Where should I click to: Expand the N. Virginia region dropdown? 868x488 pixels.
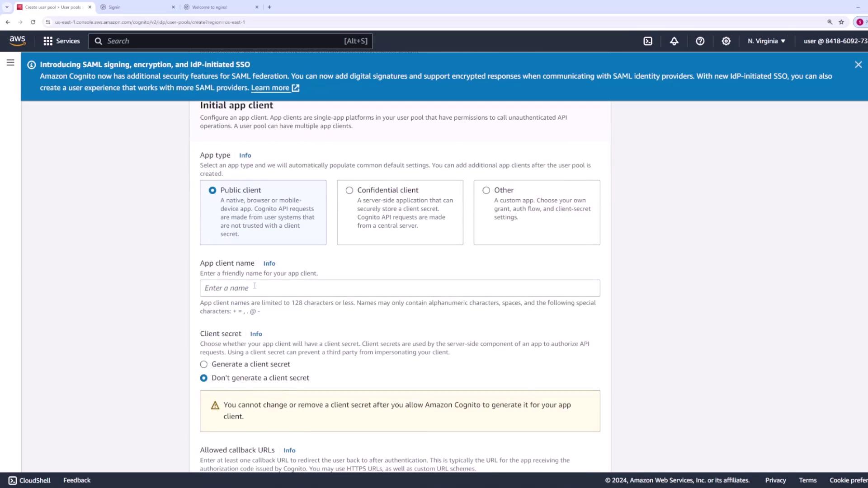click(x=766, y=41)
